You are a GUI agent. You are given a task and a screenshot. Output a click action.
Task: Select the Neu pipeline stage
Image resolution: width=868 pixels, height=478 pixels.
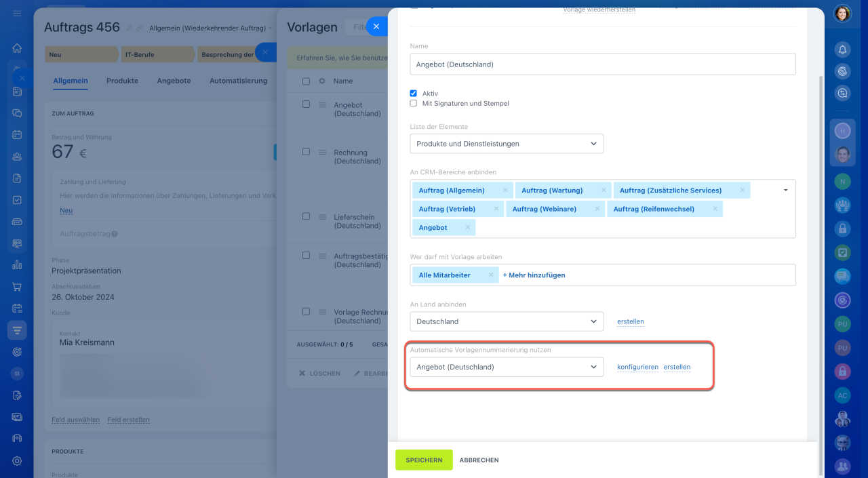81,54
